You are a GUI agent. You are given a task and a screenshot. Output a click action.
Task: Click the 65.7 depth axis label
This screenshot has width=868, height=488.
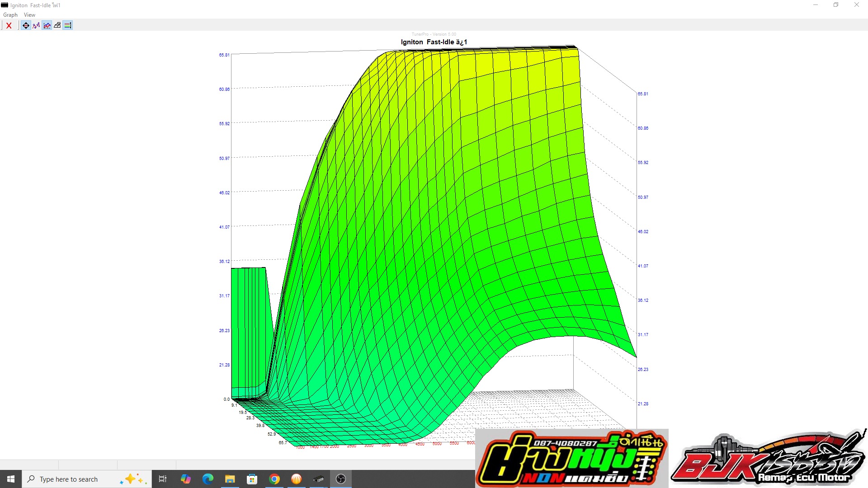(x=283, y=443)
